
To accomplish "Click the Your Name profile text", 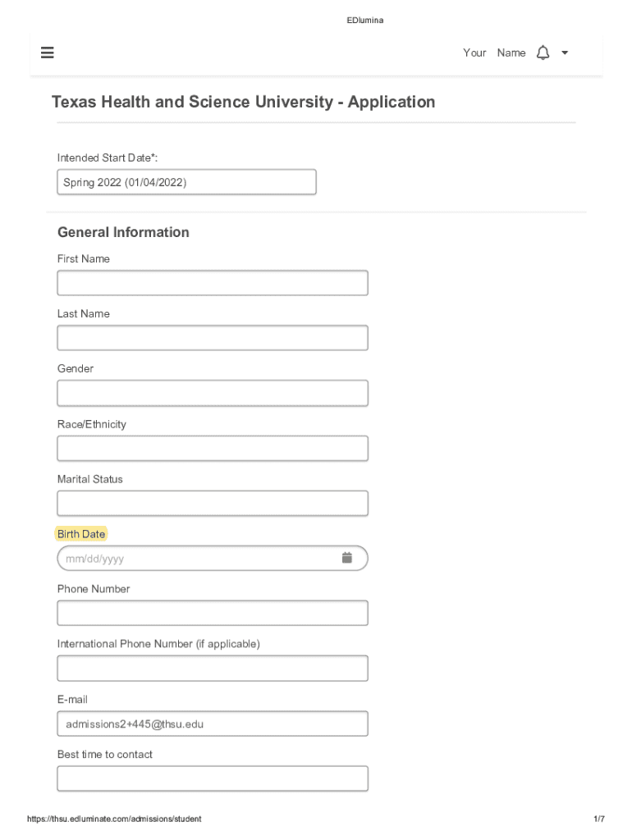I will [493, 52].
